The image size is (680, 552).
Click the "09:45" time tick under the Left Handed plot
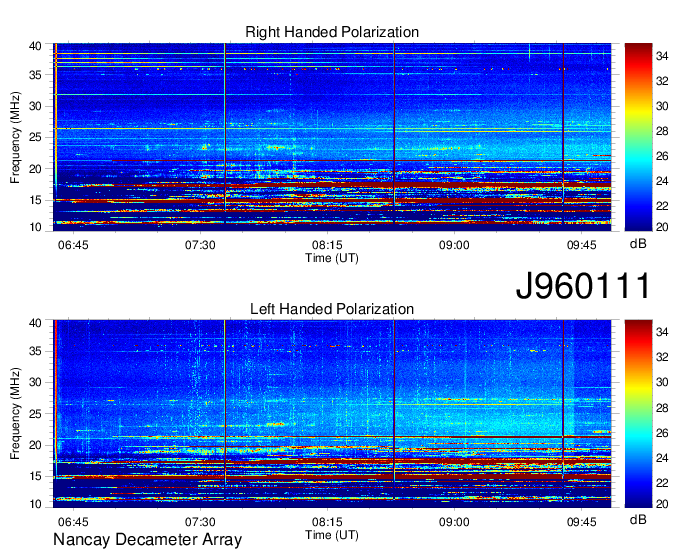pyautogui.click(x=582, y=522)
